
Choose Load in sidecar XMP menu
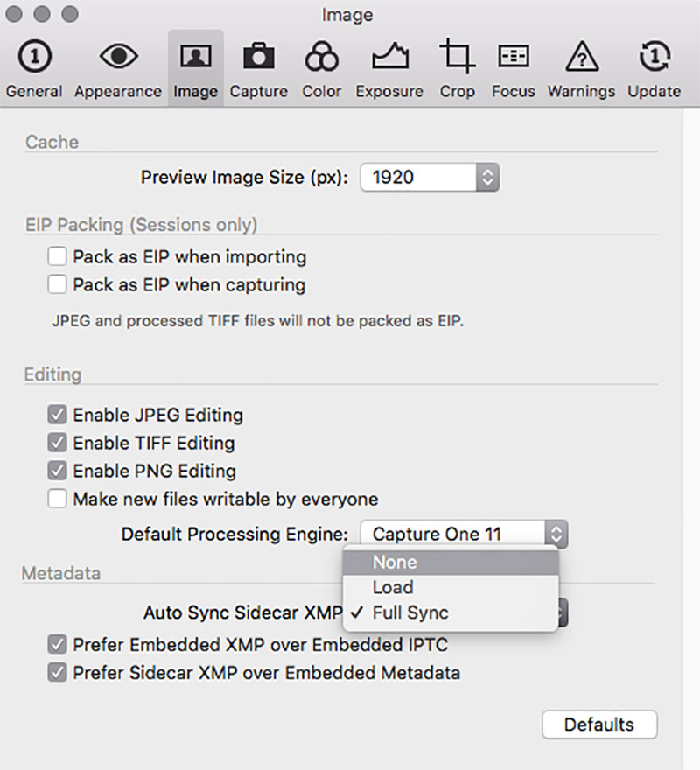(451, 587)
